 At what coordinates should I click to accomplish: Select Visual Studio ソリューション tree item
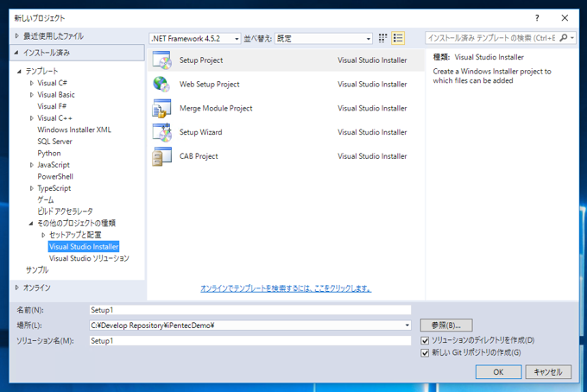point(89,258)
